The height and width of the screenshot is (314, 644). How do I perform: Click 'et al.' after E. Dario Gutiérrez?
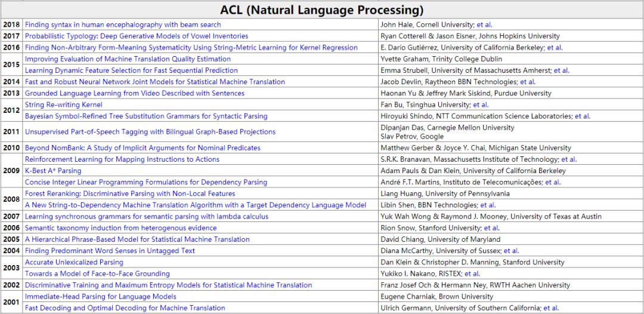(555, 48)
